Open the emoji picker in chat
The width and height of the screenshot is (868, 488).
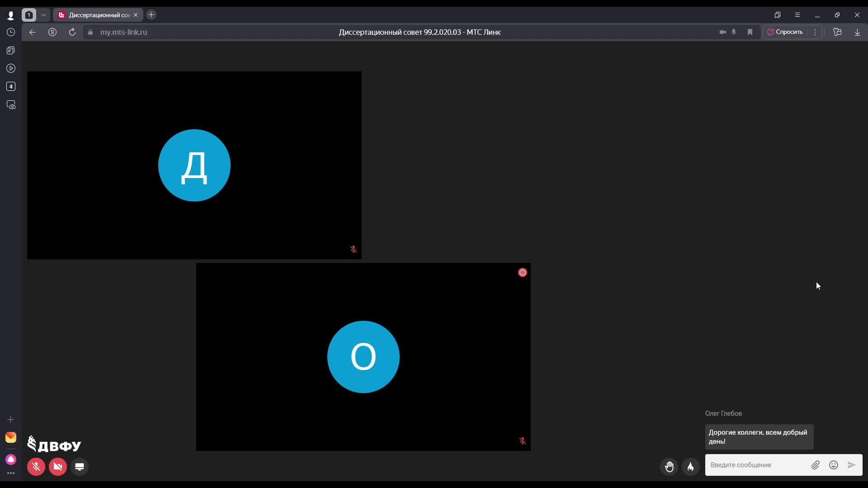[834, 465]
